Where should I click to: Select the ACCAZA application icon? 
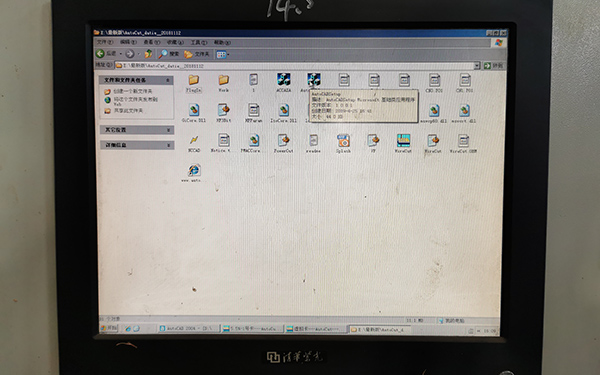click(x=284, y=83)
